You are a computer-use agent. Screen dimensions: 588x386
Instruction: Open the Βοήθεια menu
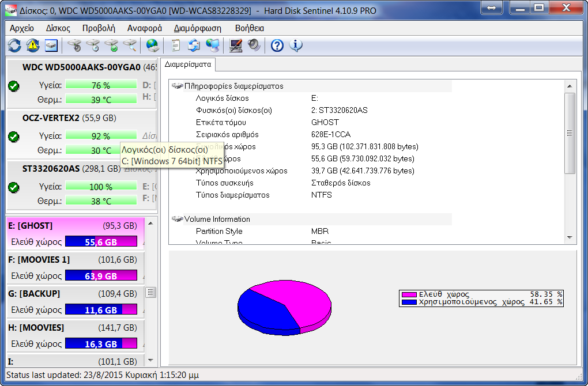pyautogui.click(x=250, y=28)
